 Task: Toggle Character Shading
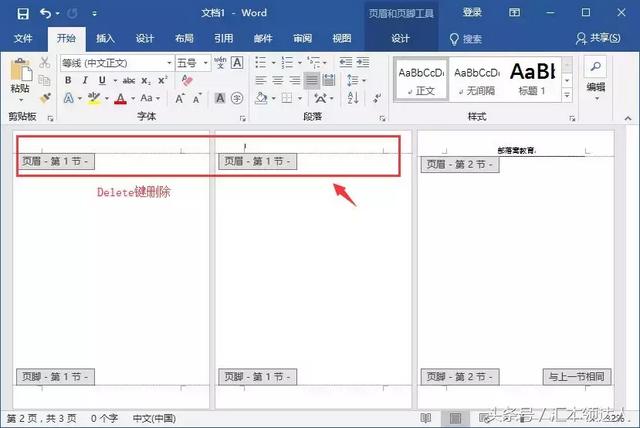[220, 98]
